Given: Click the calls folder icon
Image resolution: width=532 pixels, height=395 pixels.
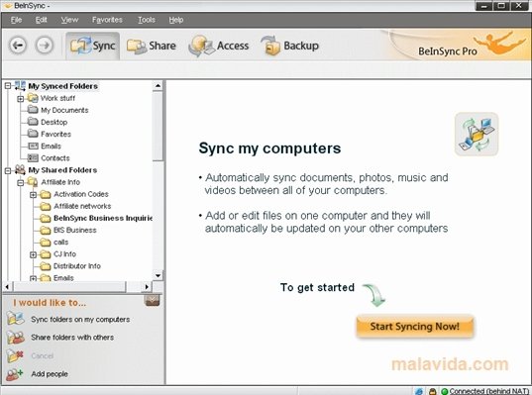Looking at the screenshot, I should coord(46,243).
